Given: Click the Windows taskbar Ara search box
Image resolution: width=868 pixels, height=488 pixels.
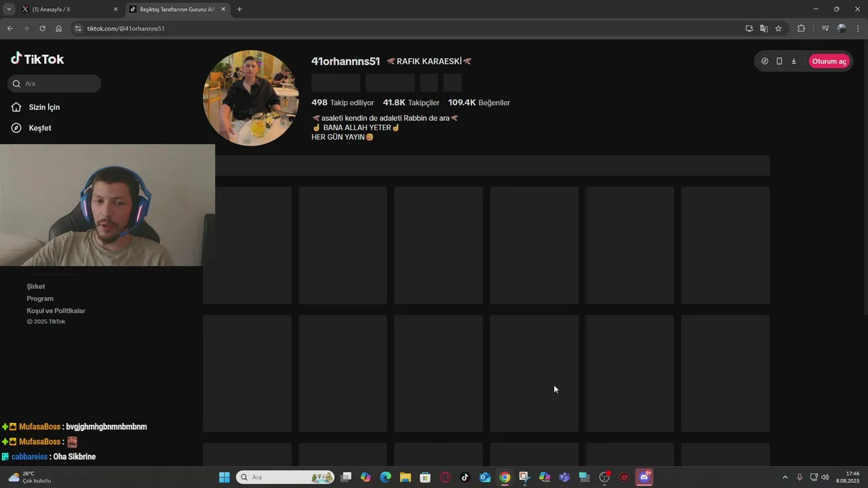Looking at the screenshot, I should [285, 477].
